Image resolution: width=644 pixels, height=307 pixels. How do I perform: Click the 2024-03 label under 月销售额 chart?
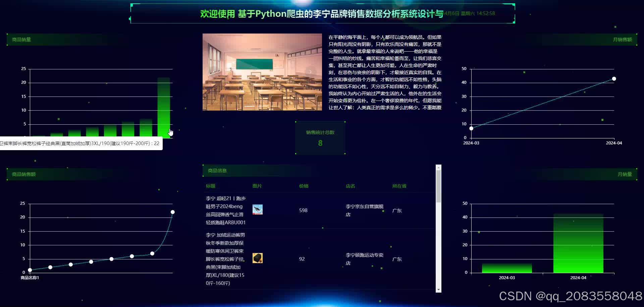471,143
